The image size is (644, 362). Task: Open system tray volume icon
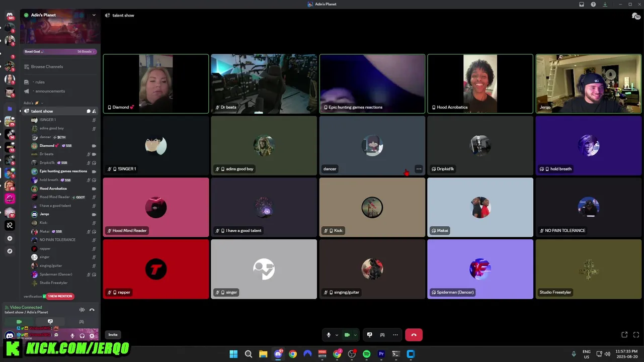[x=608, y=354]
